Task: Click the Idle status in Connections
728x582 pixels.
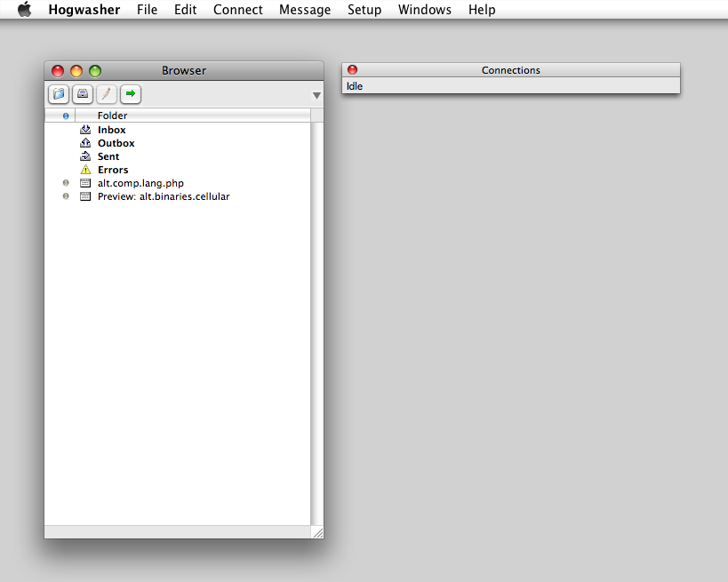Action: point(355,86)
